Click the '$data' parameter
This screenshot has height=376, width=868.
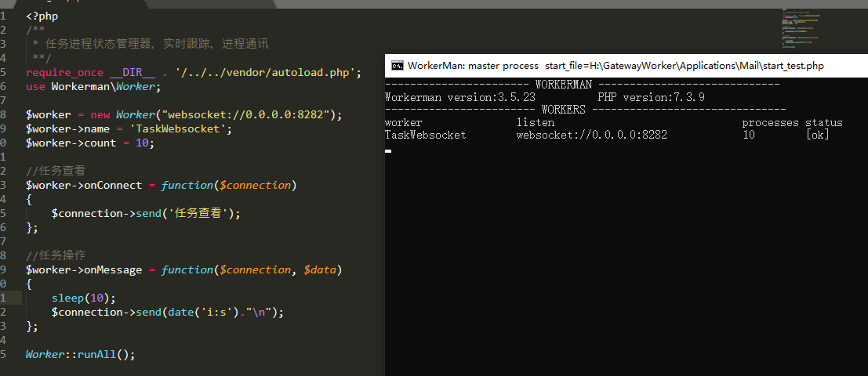pos(320,269)
